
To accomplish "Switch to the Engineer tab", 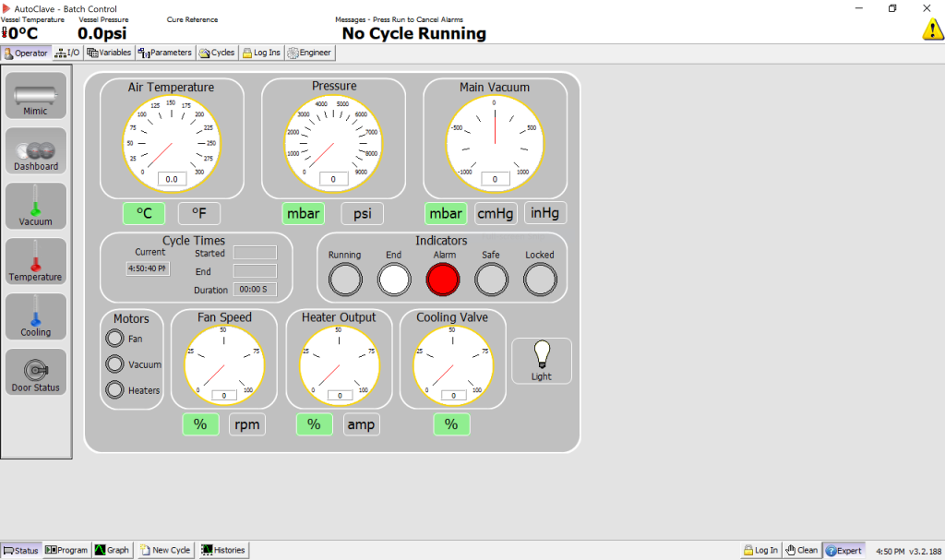I will click(309, 53).
